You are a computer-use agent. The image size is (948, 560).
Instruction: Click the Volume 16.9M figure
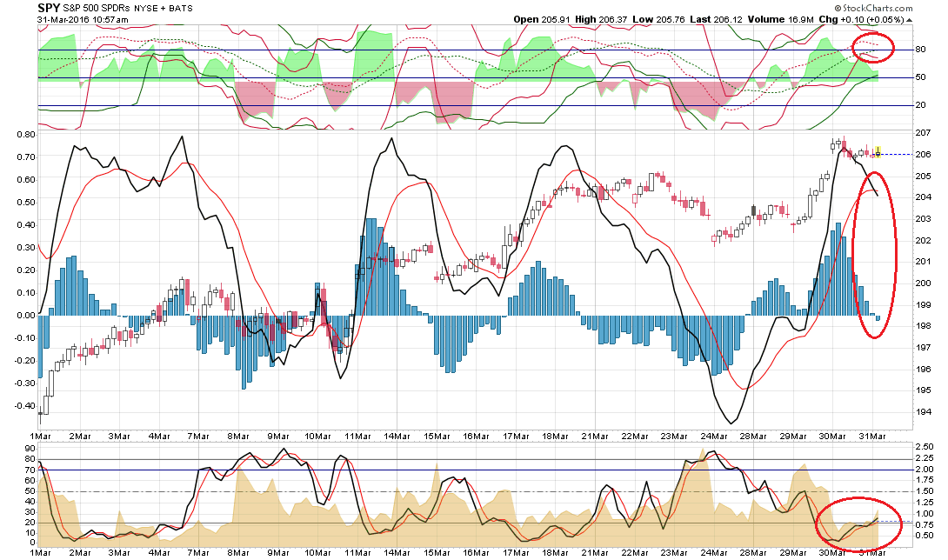point(780,19)
